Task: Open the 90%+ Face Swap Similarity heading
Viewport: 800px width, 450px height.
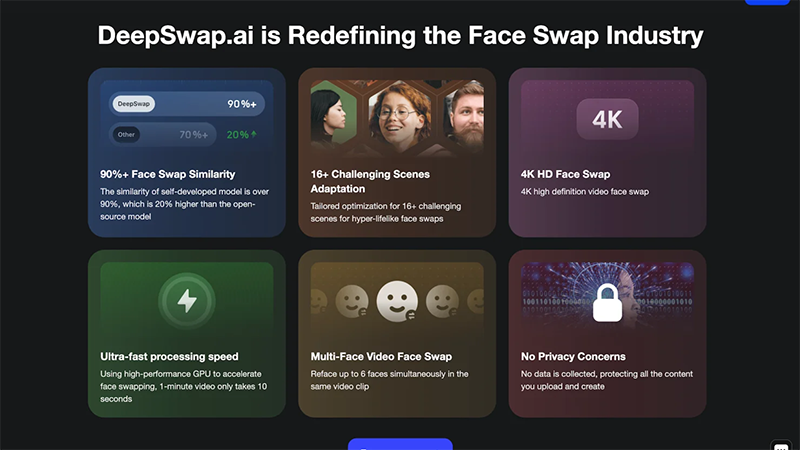Action: (167, 174)
